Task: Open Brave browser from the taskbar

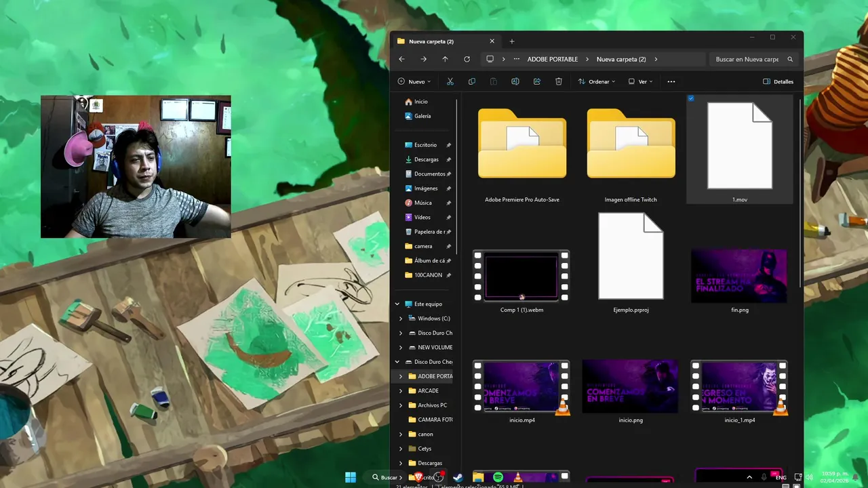Action: pos(418,477)
